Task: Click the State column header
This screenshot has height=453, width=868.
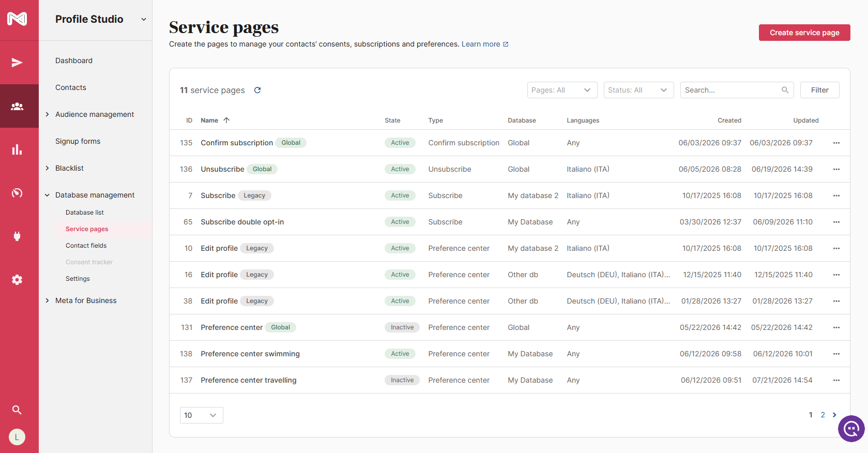Action: coord(392,120)
